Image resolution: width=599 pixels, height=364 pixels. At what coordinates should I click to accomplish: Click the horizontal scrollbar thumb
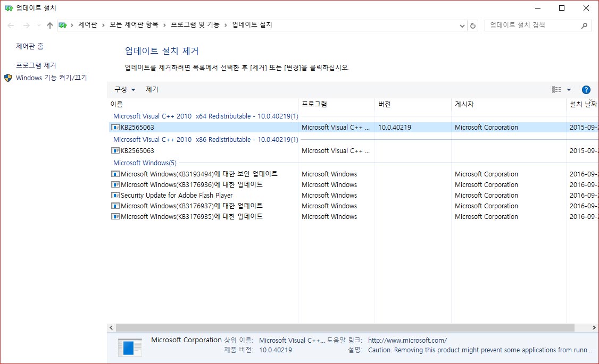(x=345, y=328)
